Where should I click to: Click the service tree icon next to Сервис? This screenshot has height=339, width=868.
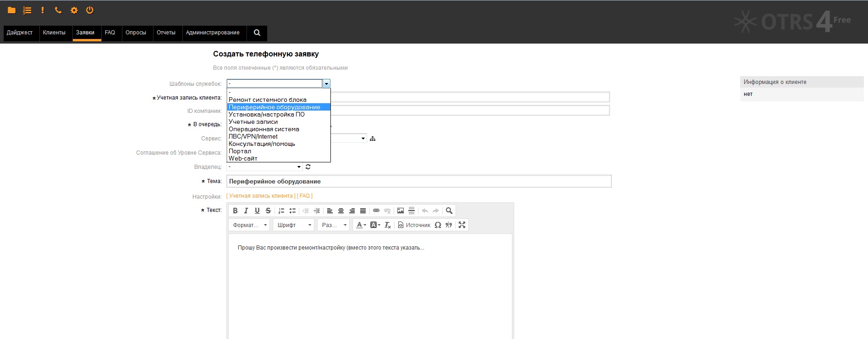click(x=373, y=139)
